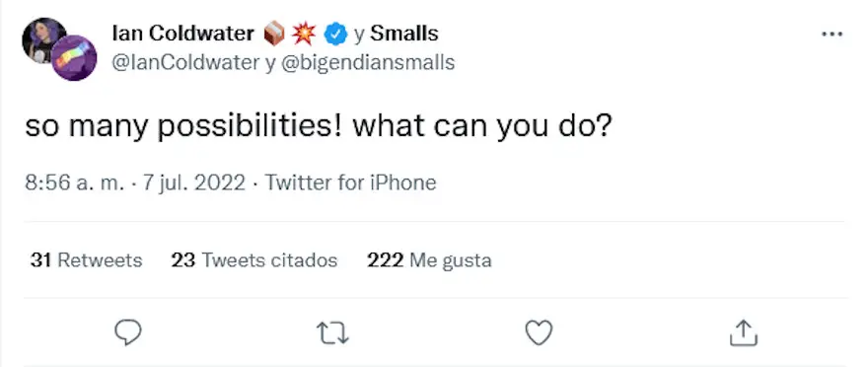Show the 222 Me gusta list
The image size is (868, 367).
coord(429,259)
